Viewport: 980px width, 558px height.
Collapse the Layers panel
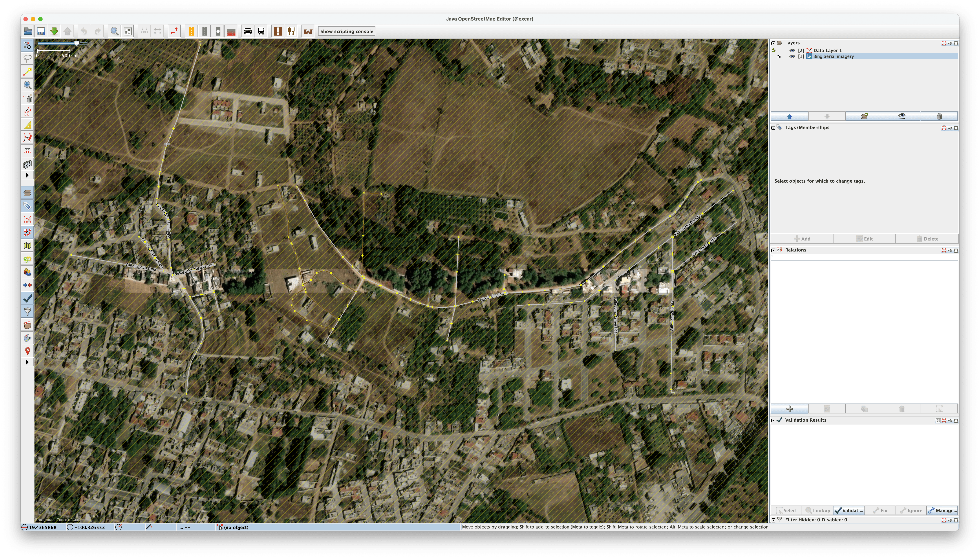tap(774, 43)
